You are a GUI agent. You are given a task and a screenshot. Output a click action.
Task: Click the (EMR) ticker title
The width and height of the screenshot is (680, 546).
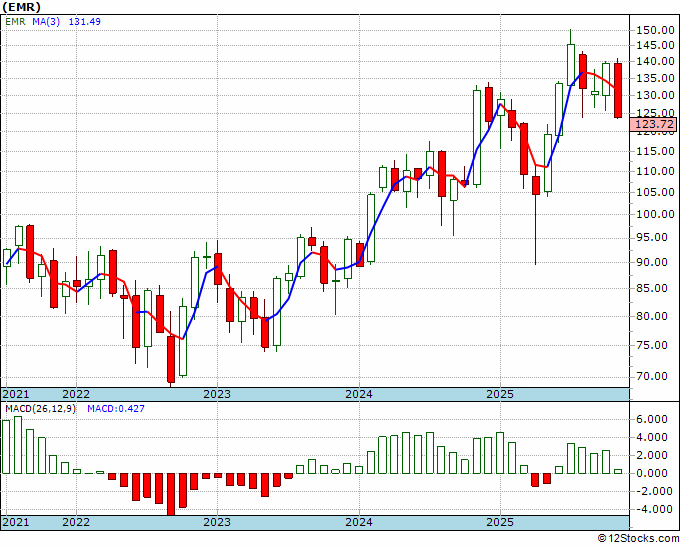21,7
